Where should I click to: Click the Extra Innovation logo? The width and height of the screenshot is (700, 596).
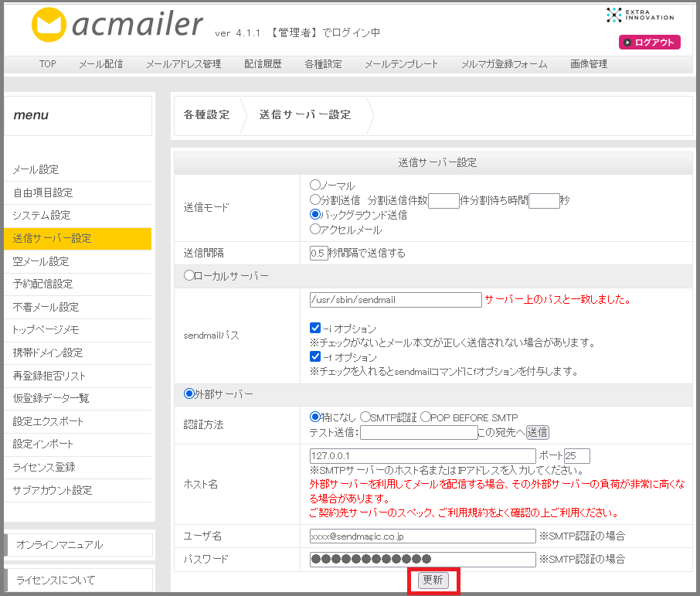(640, 15)
